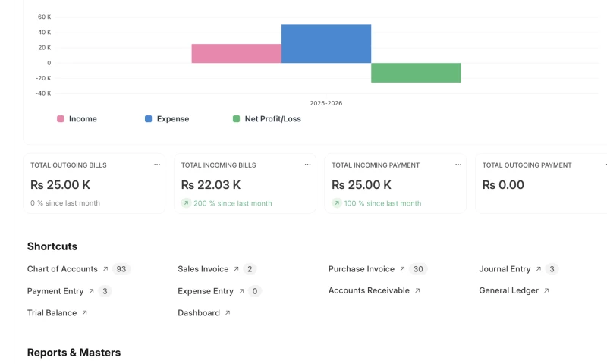Click the Net Profit/Loss legend label
Image resolution: width=607 pixels, height=364 pixels.
coord(273,119)
